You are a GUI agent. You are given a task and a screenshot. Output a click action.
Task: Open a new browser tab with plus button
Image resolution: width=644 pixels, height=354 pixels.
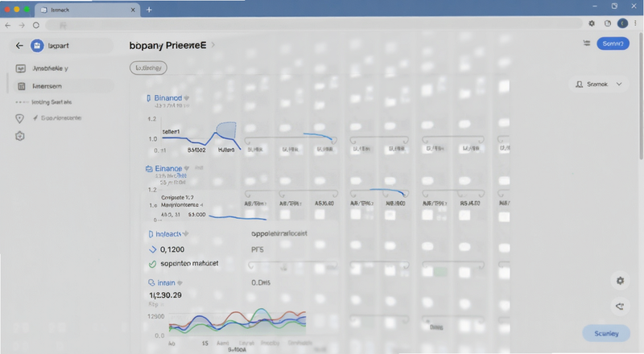149,10
